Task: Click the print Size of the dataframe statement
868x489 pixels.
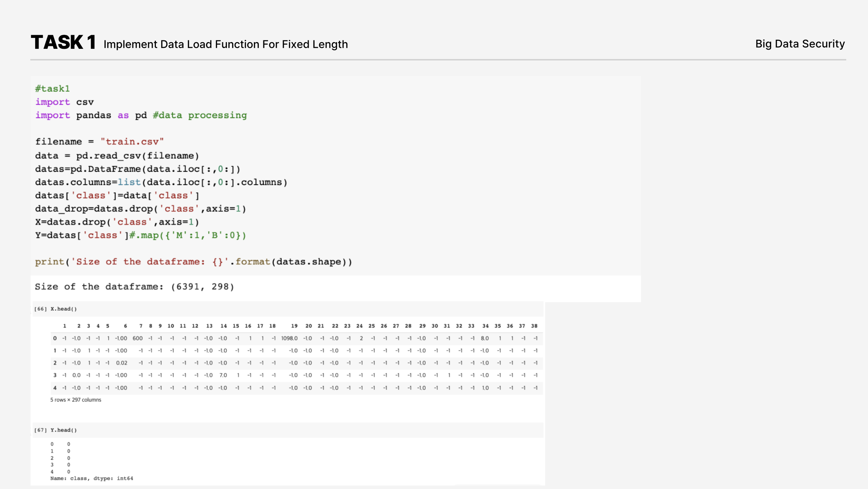Action: point(193,262)
